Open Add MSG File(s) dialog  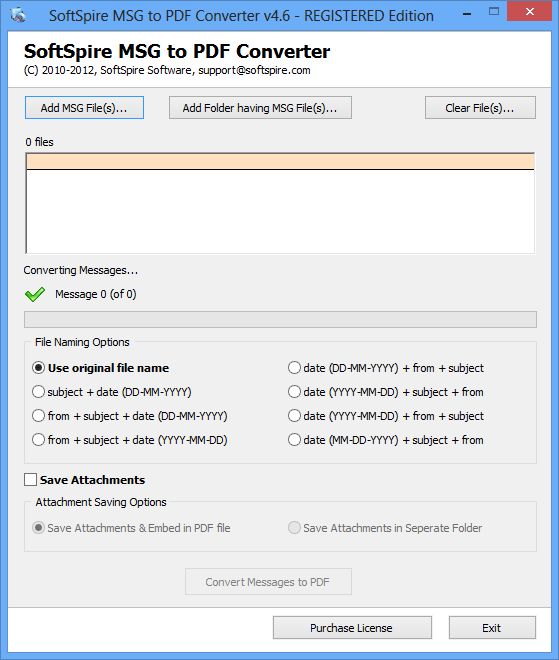coord(84,108)
